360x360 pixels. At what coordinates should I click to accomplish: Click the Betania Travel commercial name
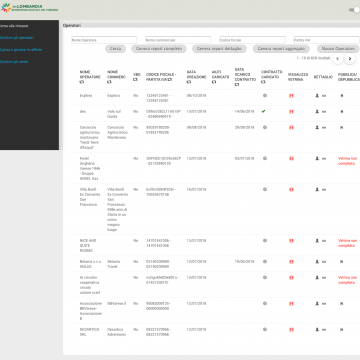click(x=114, y=264)
